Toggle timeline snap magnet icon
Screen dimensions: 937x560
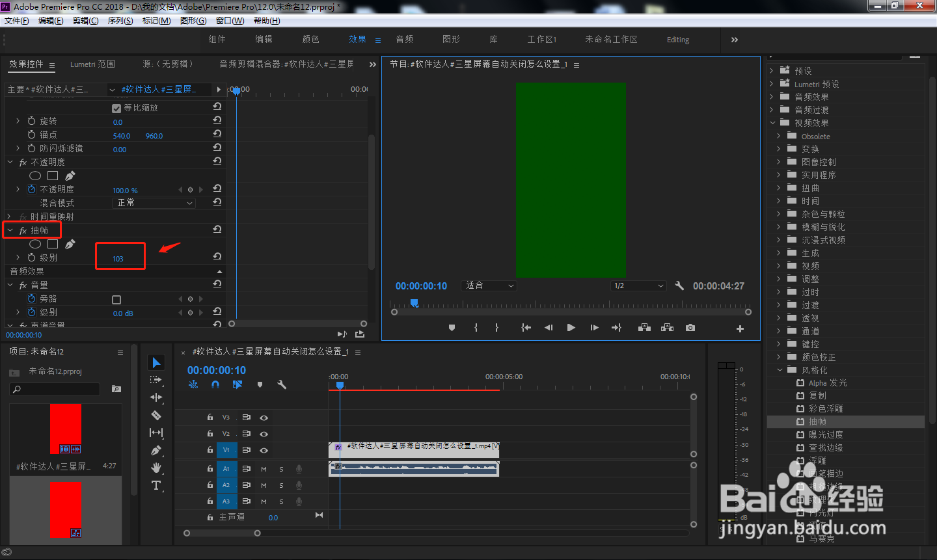point(215,384)
